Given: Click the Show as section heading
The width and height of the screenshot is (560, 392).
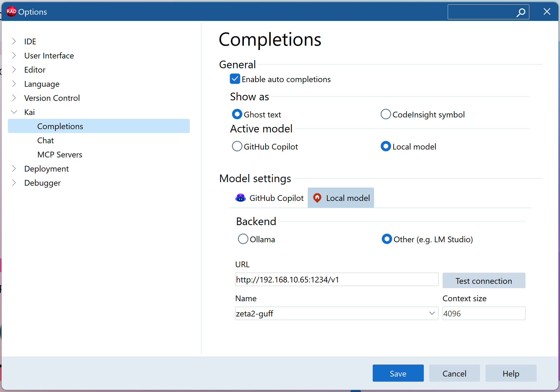Looking at the screenshot, I should click(x=249, y=97).
